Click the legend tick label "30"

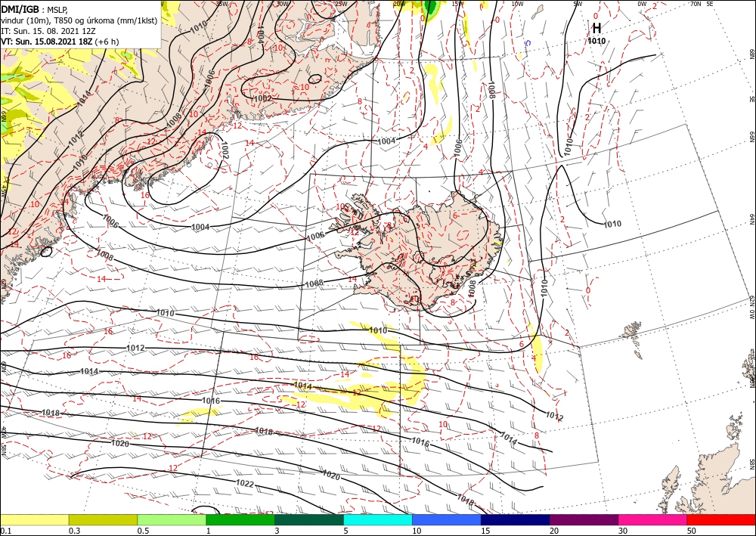[623, 531]
